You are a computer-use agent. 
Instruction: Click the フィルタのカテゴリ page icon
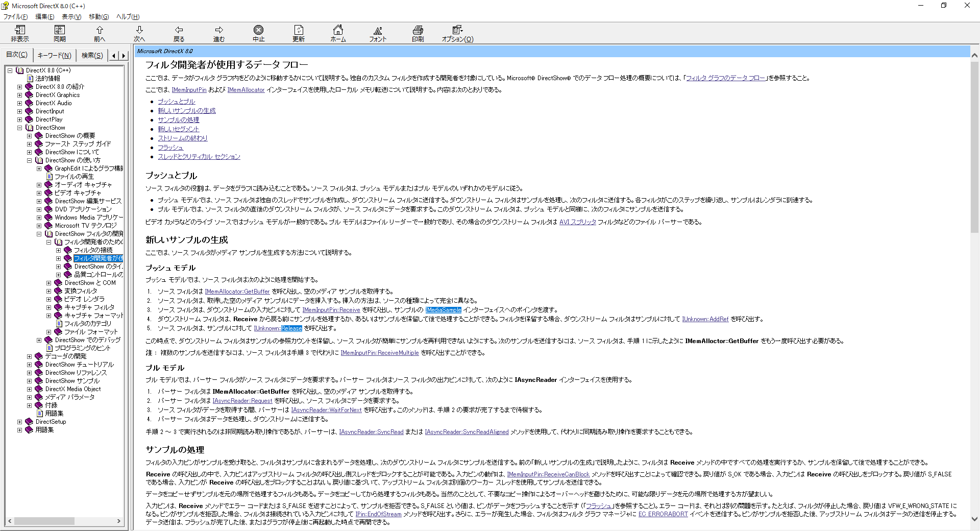tap(59, 324)
